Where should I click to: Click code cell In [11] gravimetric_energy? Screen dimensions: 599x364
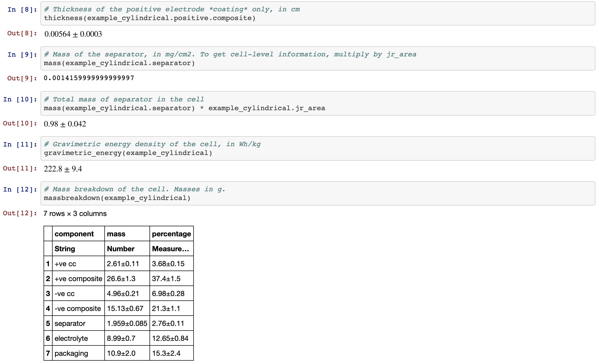click(x=318, y=149)
